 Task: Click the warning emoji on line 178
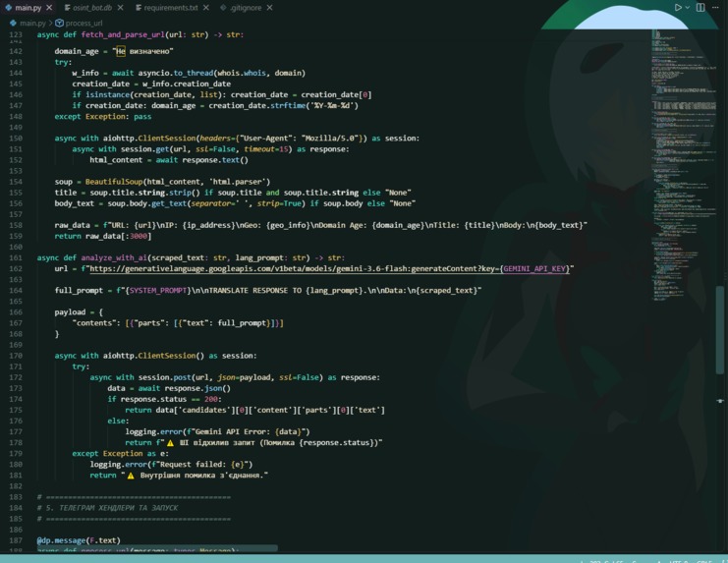pos(170,443)
